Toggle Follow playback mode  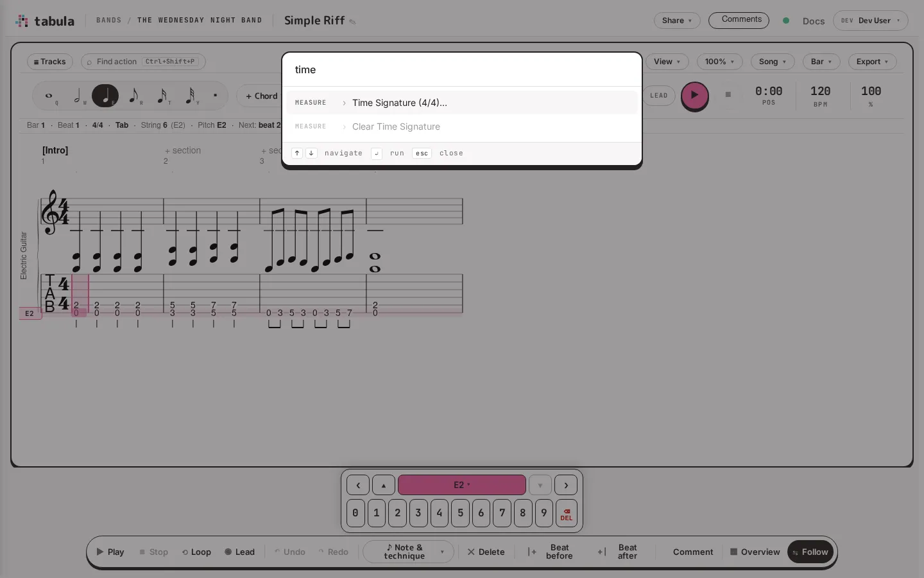(x=810, y=552)
